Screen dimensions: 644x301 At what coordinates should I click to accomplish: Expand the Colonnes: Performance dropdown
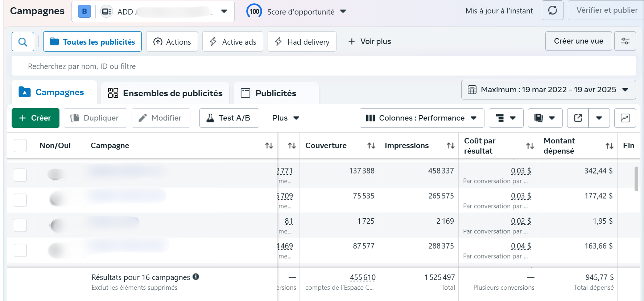pos(421,118)
